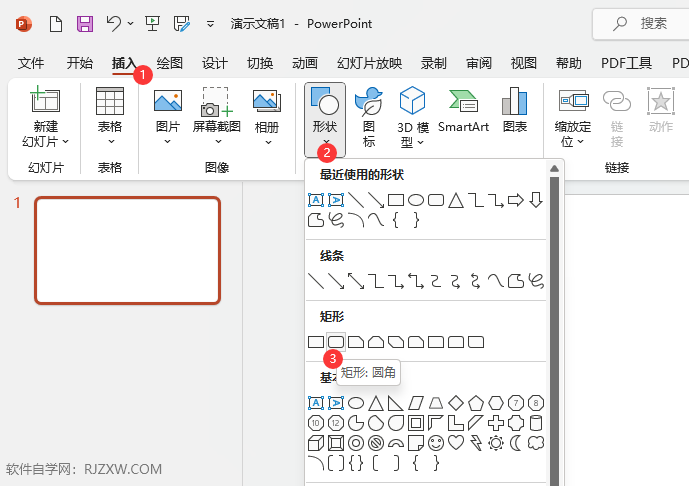
Task: Insert a 图表 chart
Action: [515, 110]
